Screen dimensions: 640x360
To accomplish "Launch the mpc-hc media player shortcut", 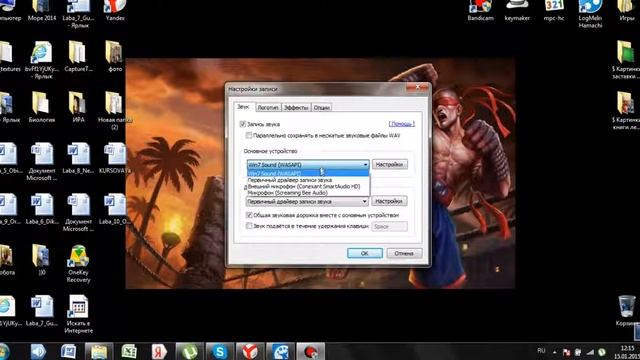I will click(x=554, y=10).
